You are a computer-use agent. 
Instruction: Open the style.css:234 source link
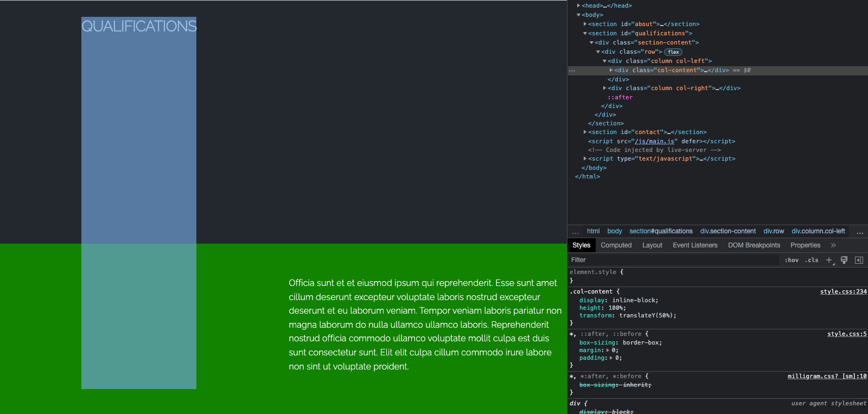tap(844, 292)
